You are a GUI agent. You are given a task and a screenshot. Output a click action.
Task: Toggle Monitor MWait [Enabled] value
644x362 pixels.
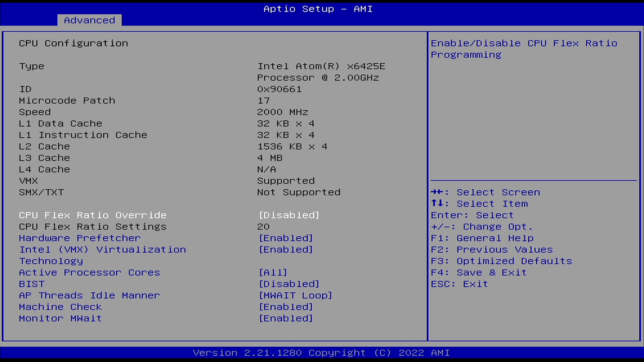coord(286,318)
